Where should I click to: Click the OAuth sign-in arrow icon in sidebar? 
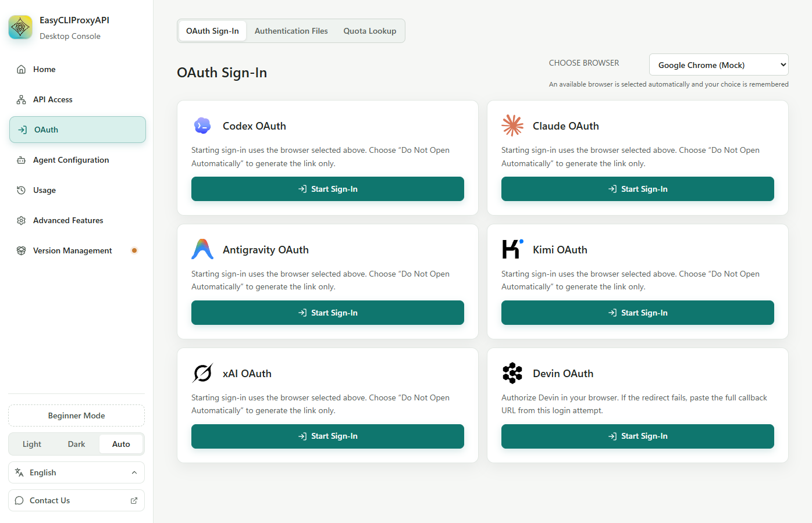coord(23,130)
